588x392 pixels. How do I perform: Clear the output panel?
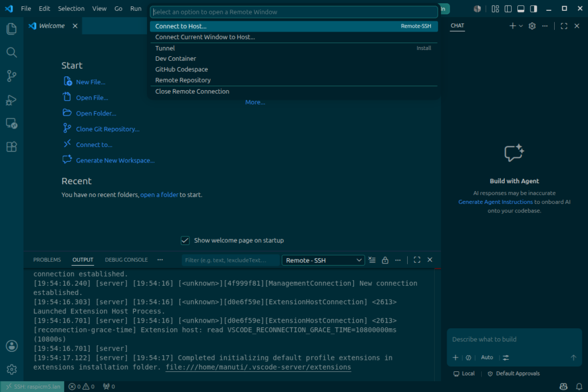coord(372,260)
